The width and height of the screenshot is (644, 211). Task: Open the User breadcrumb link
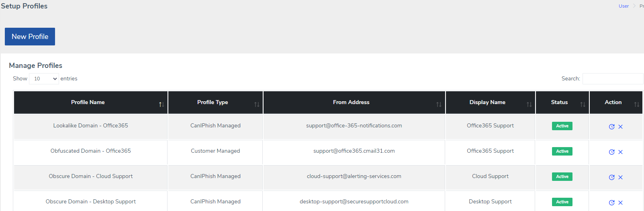pos(624,6)
